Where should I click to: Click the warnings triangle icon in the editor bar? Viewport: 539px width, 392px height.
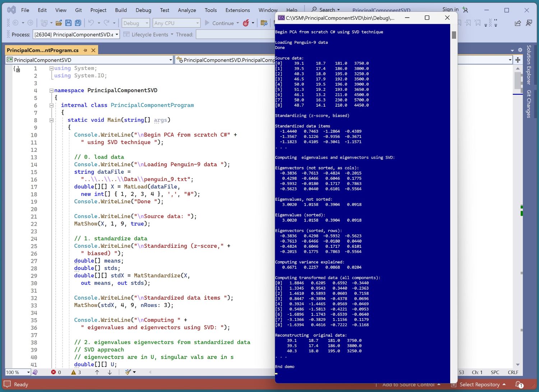coord(74,372)
